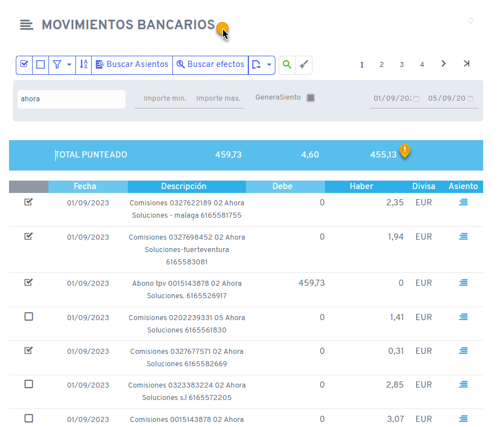504x427 pixels.
Task: Click the green magnifier search icon
Action: pyautogui.click(x=287, y=65)
